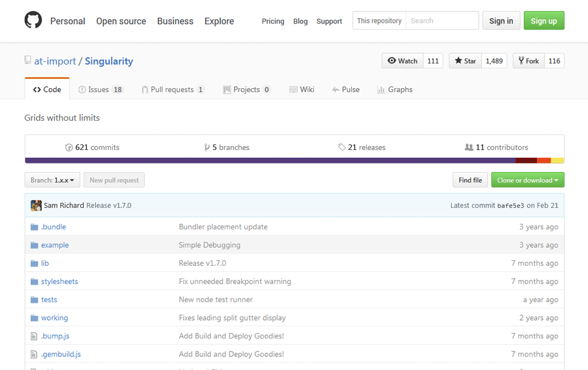Open branches via the branch icon
The width and height of the screenshot is (588, 370).
click(207, 147)
